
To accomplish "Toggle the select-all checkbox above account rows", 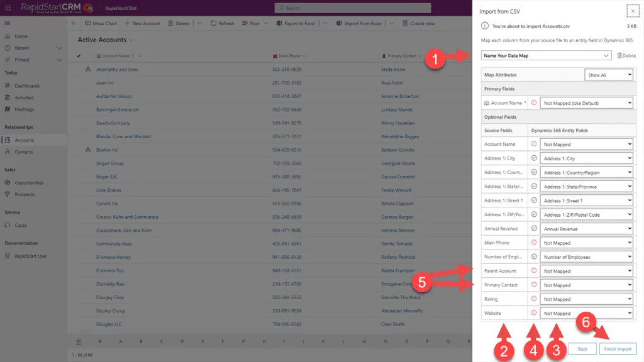I will point(78,57).
